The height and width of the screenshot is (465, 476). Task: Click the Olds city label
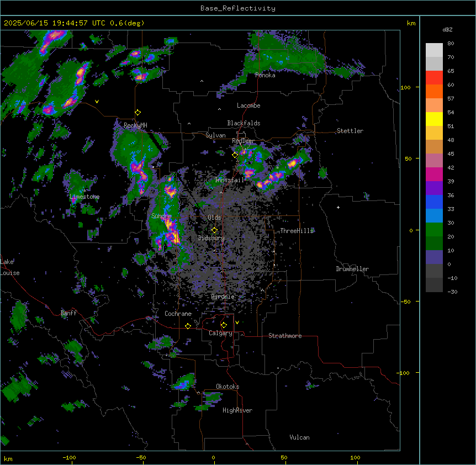(x=214, y=218)
